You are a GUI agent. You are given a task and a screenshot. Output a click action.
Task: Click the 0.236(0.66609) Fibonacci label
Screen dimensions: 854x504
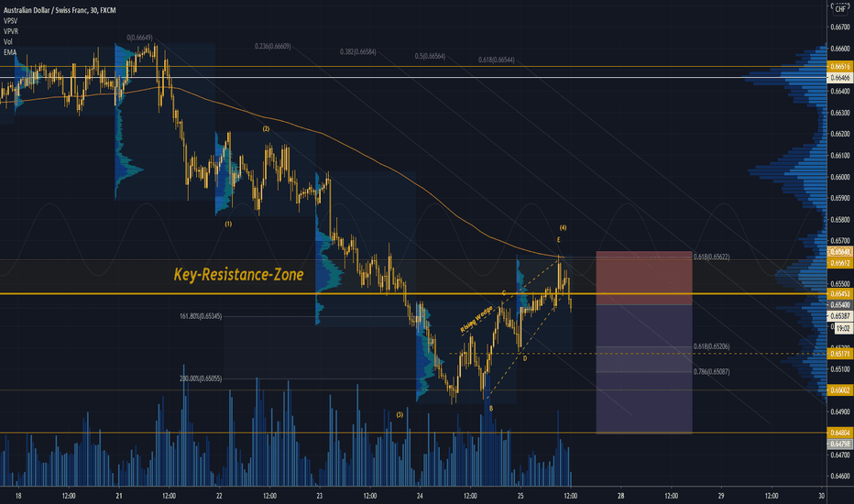click(x=272, y=47)
